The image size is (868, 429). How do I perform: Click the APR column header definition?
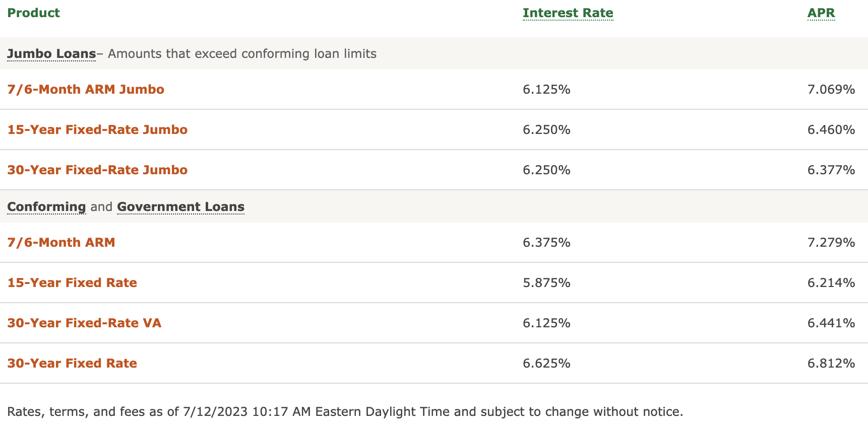(x=821, y=13)
